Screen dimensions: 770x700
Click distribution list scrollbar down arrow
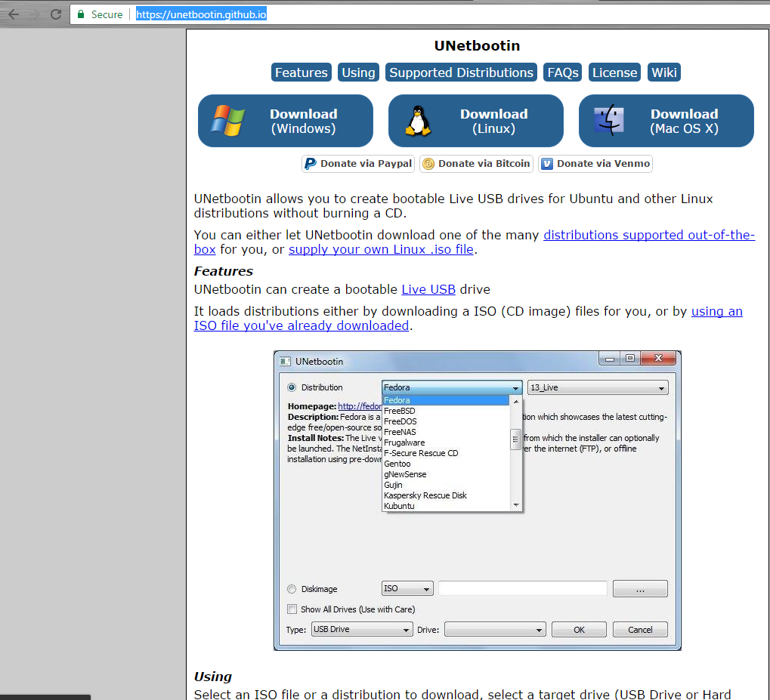click(x=515, y=505)
